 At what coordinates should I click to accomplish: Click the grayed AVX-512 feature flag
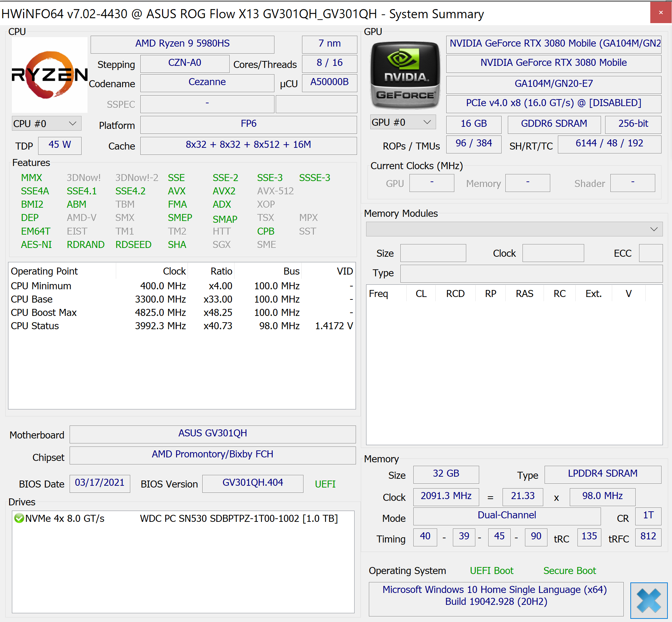click(275, 191)
